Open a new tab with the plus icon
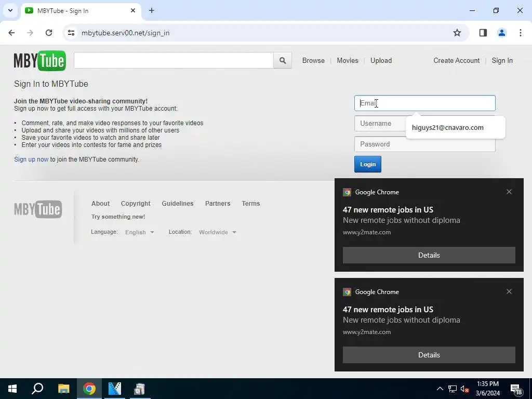 (152, 10)
